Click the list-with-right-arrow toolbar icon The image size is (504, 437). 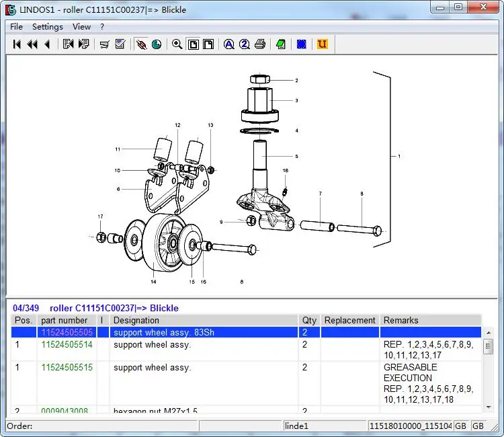[83, 44]
